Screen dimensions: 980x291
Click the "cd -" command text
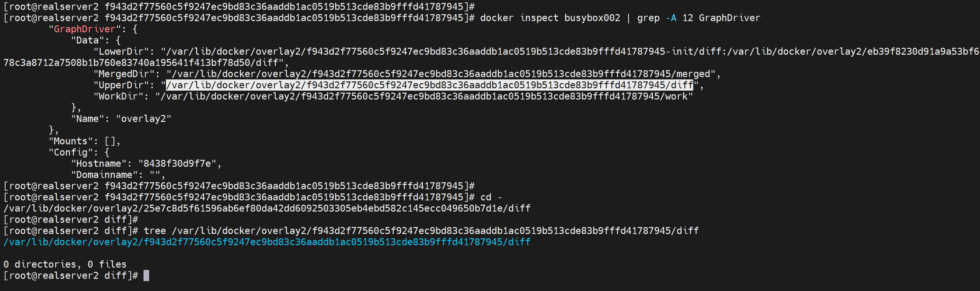(491, 197)
